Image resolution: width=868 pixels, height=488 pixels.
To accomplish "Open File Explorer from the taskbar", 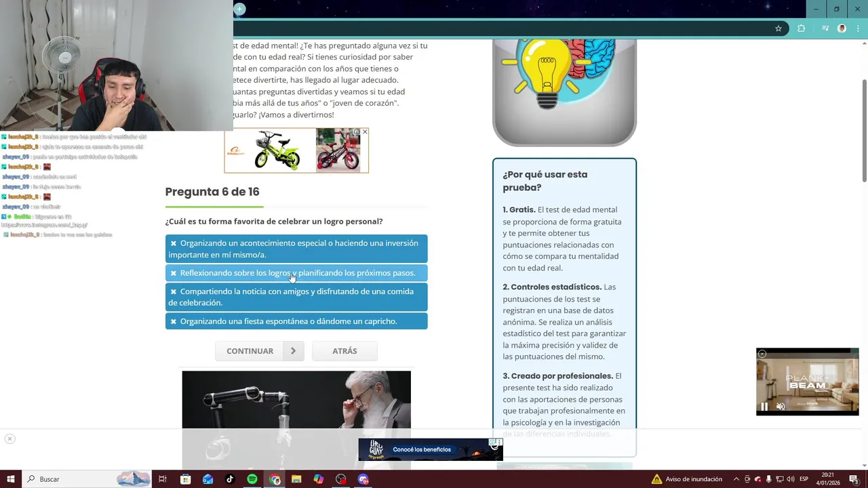I will coord(296,479).
